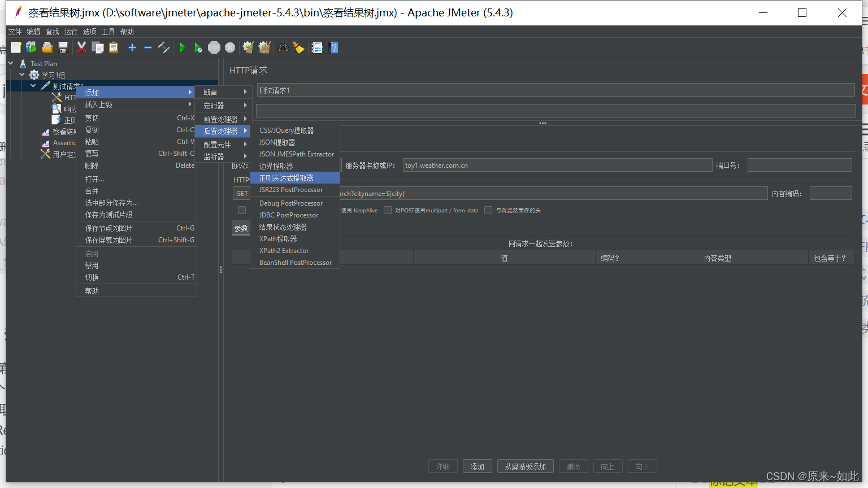Choose 边界提取器 menu entry

click(x=295, y=166)
